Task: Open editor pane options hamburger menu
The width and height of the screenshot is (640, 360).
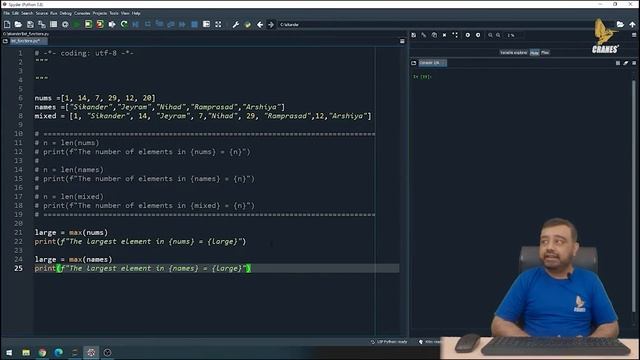Action: point(402,41)
